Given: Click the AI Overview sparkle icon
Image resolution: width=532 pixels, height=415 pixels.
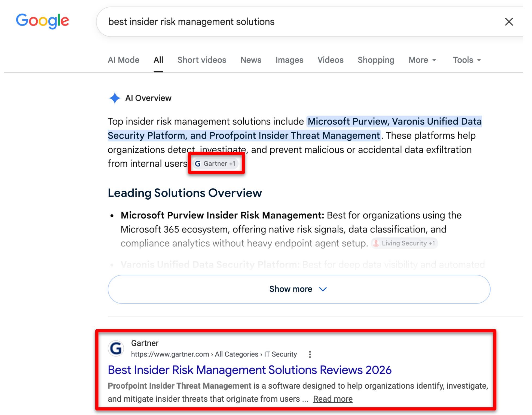Looking at the screenshot, I should 115,98.
